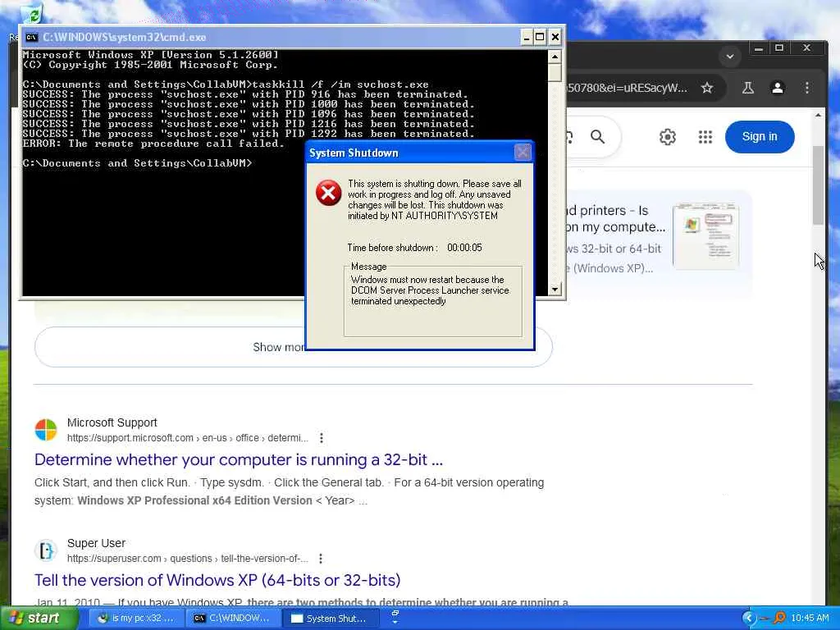This screenshot has height=630, width=840.
Task: Switch to the 'is my pc x32' Chrome taskbar button
Action: [136, 619]
